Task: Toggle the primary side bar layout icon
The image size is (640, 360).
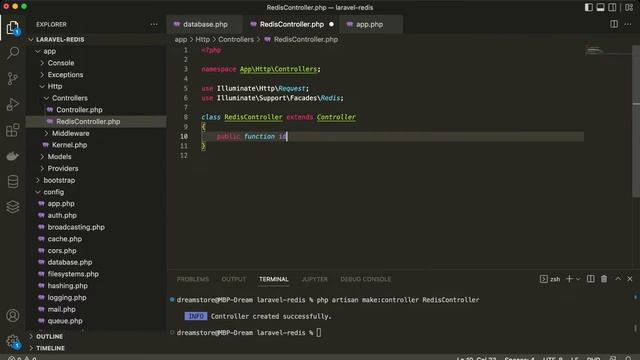Action: 589,7
